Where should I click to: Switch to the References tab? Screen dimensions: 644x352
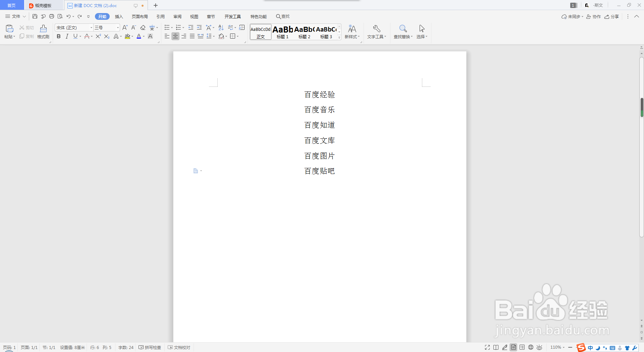[161, 16]
